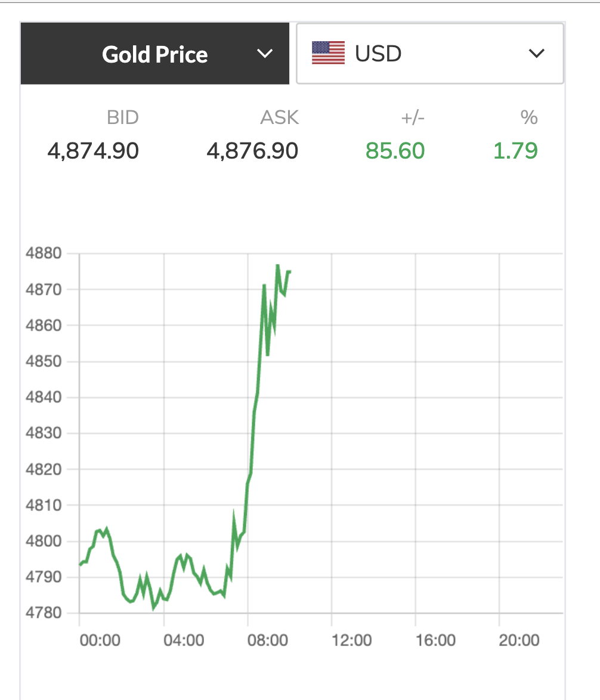Click the BID value 4,874.90
The height and width of the screenshot is (700, 600).
93,151
